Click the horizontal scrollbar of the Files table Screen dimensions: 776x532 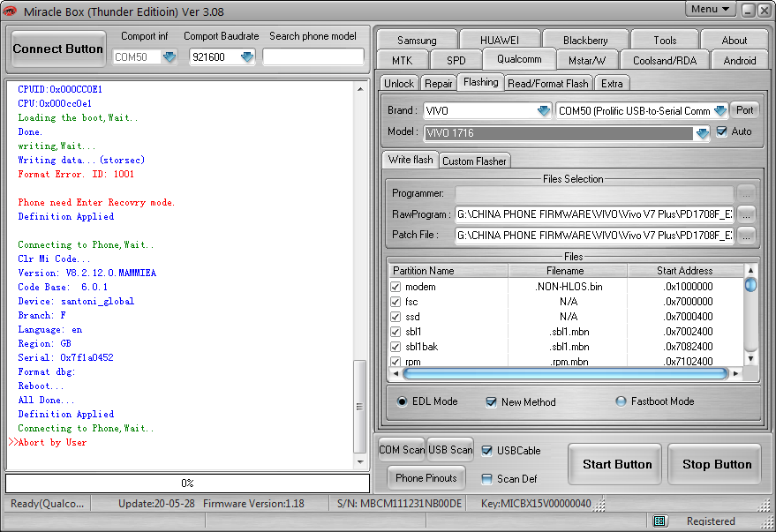pyautogui.click(x=566, y=374)
